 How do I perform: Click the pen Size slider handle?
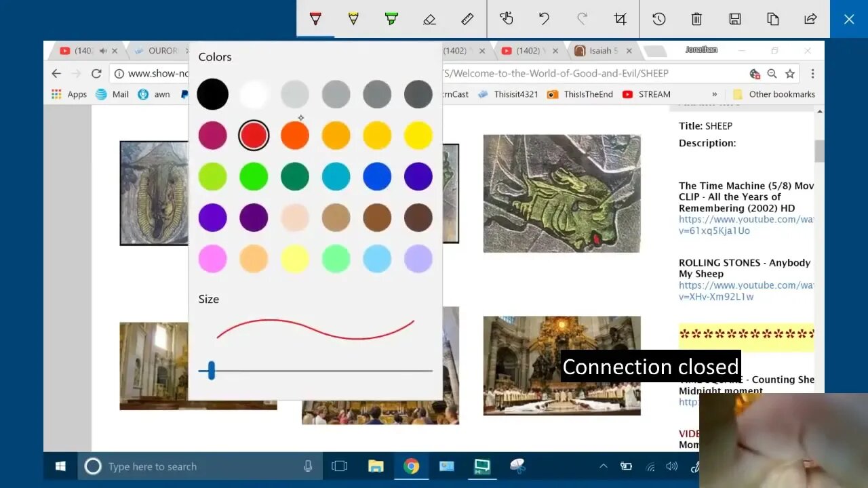pos(212,370)
